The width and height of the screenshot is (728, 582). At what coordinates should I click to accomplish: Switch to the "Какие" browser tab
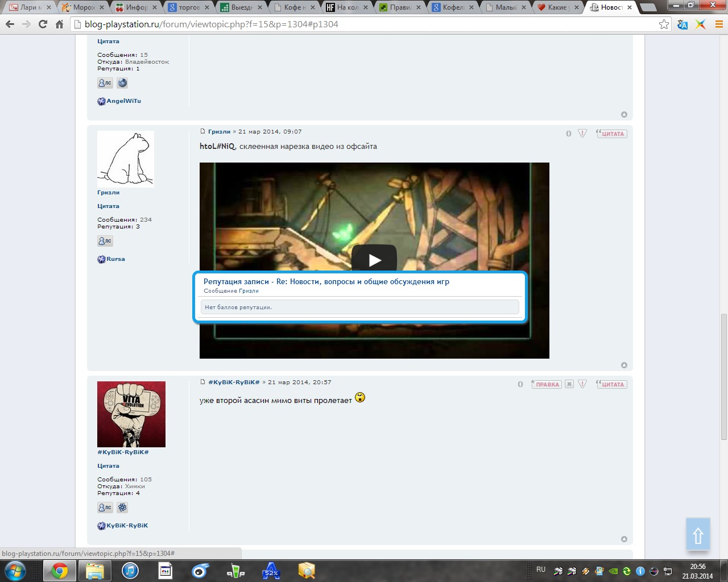[x=558, y=7]
